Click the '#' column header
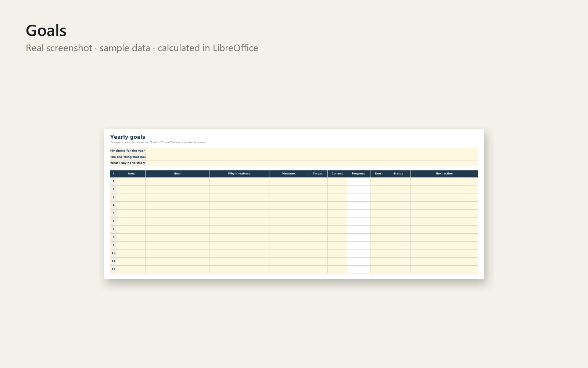 click(114, 174)
